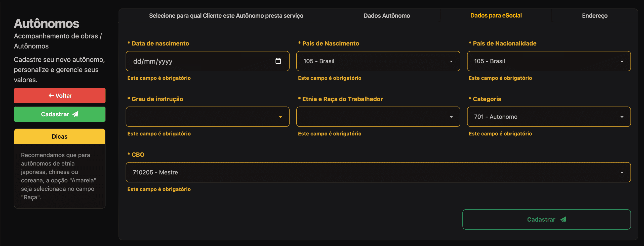Expand the Grau de instrução dropdown
The height and width of the screenshot is (246, 644).
pos(207,117)
